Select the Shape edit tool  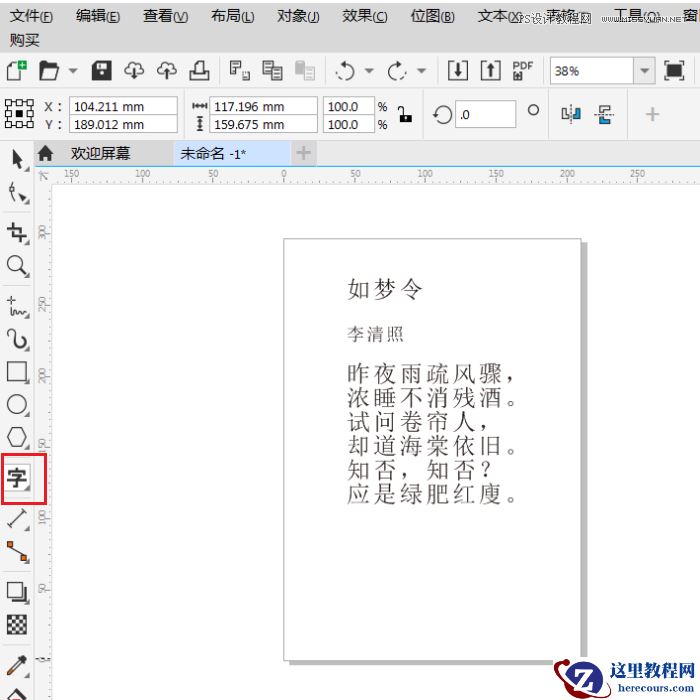point(18,193)
